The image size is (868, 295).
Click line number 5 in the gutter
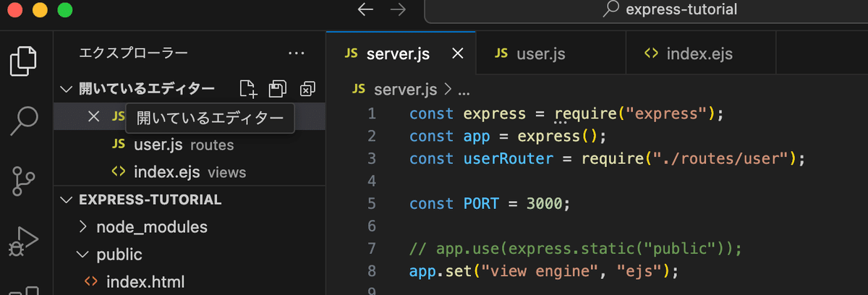pyautogui.click(x=372, y=203)
